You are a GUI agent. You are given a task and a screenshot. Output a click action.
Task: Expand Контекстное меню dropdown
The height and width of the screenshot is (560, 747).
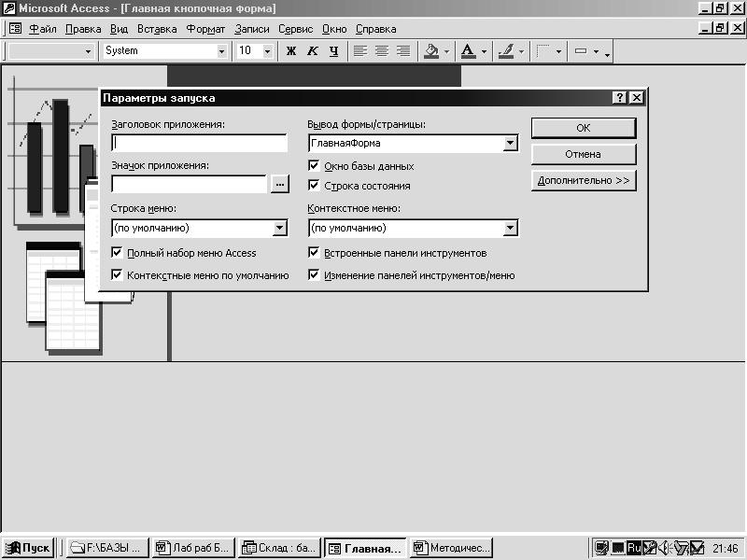click(x=510, y=228)
